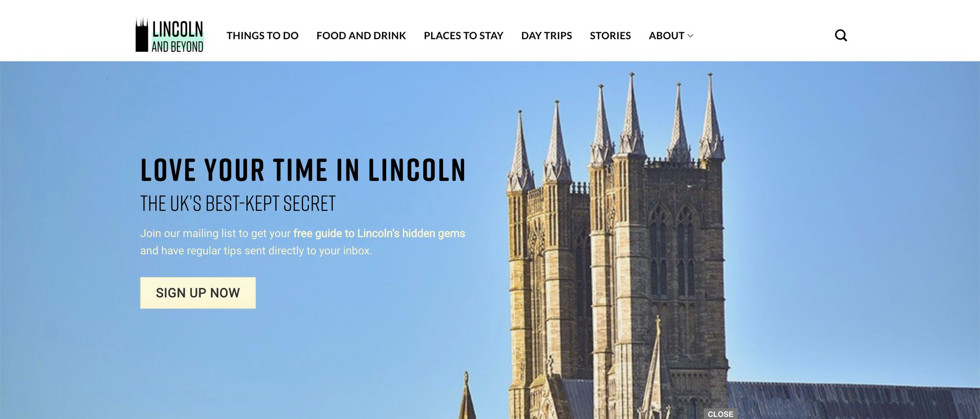Navigate to Places To Stay
The height and width of the screenshot is (419, 980).
(464, 36)
